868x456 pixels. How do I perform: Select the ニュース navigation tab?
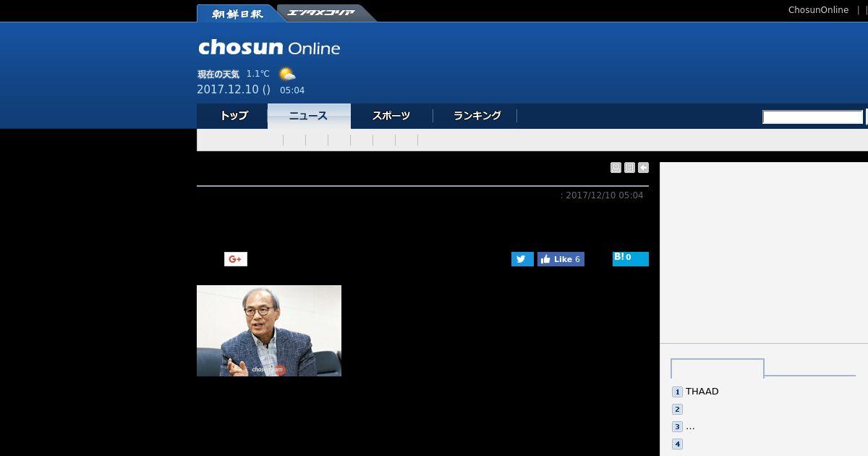[309, 116]
